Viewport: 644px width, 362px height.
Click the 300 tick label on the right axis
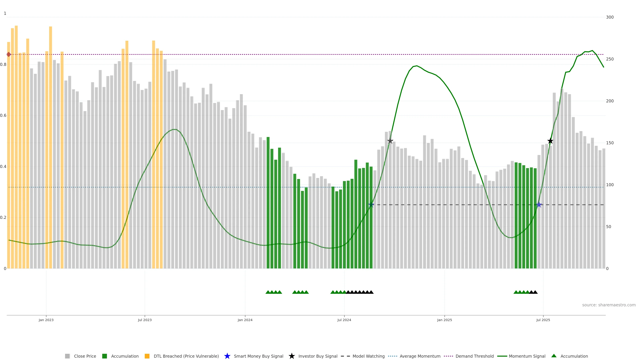tap(610, 17)
